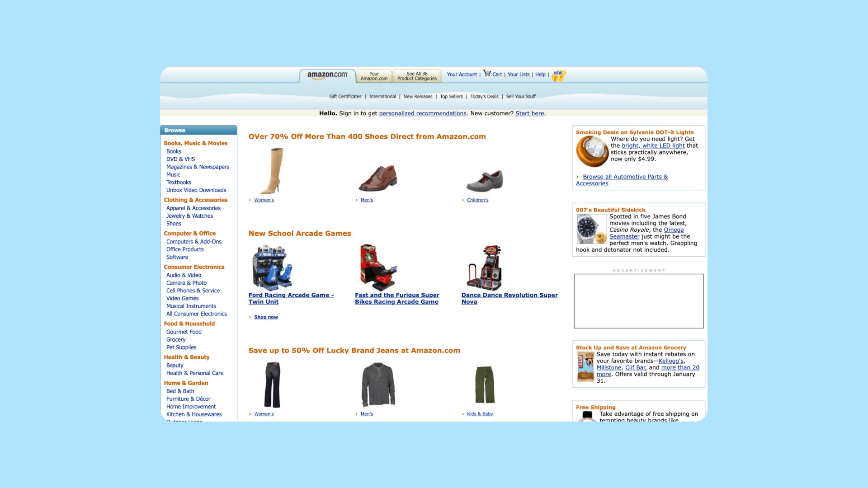Image resolution: width=868 pixels, height=488 pixels.
Task: Click Start here new customer link
Action: point(530,113)
